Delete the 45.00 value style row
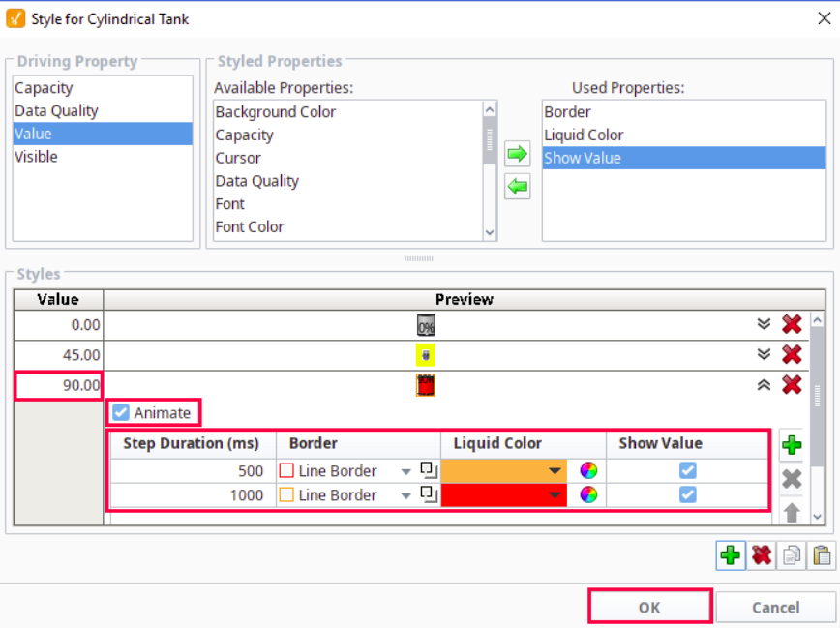 pos(792,354)
